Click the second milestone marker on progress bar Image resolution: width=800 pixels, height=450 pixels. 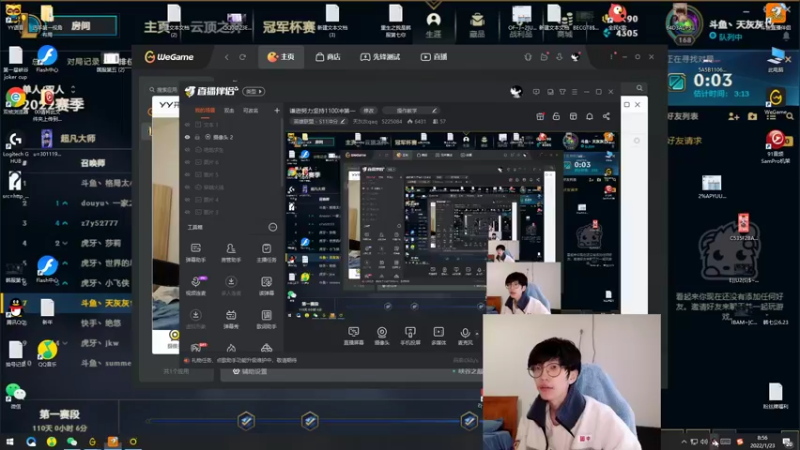tap(310, 421)
